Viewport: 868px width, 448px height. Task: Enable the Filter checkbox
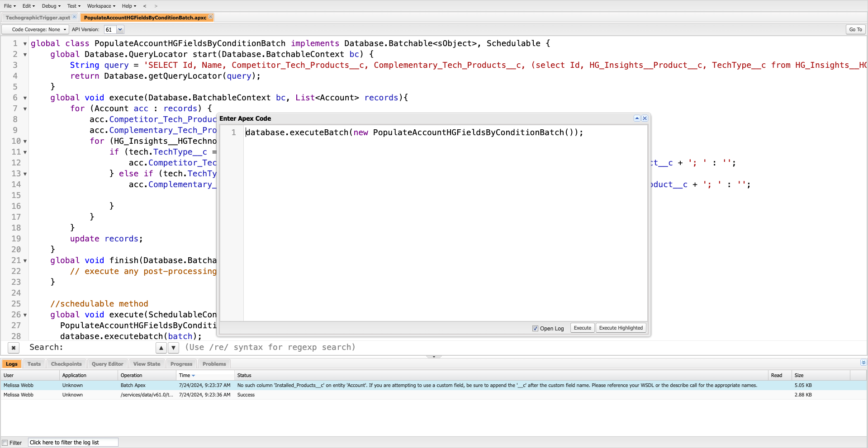(x=5, y=443)
